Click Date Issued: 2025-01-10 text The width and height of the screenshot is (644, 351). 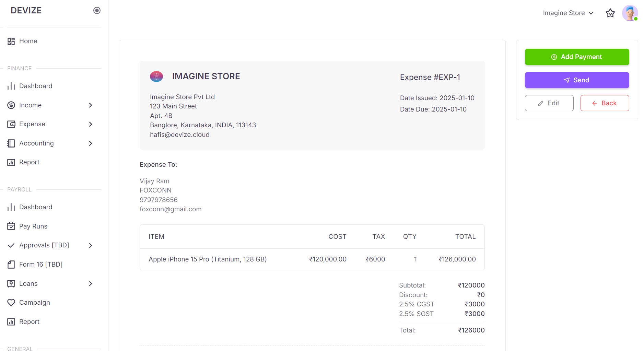(x=437, y=98)
